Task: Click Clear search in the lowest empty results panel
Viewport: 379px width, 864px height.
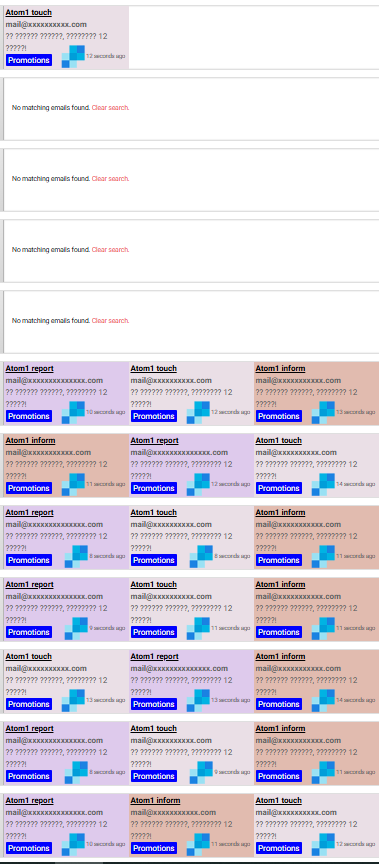Action: point(110,321)
